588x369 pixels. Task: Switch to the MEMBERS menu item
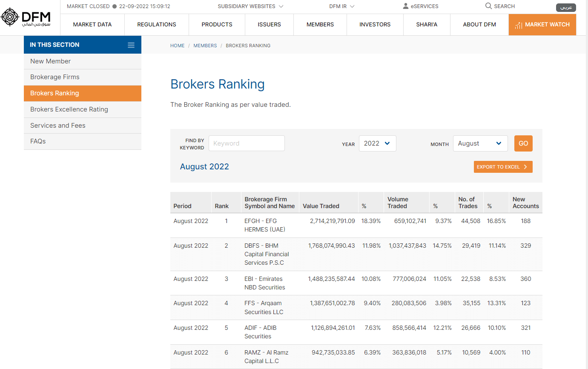click(x=320, y=25)
